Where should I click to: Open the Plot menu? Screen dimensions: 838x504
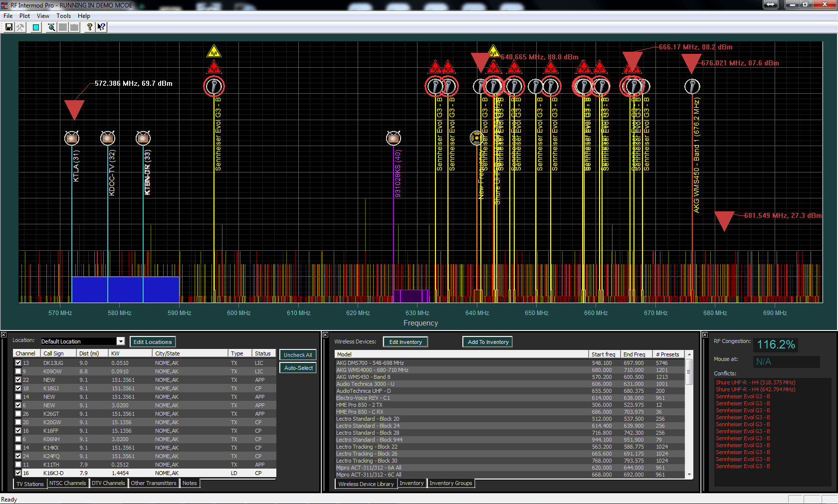[24, 16]
